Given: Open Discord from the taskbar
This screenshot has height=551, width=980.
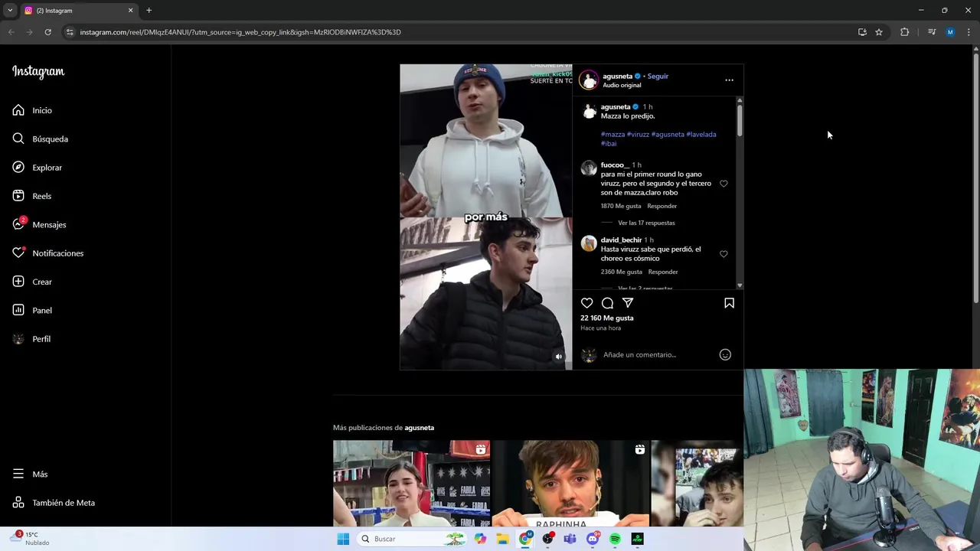Looking at the screenshot, I should [593, 539].
